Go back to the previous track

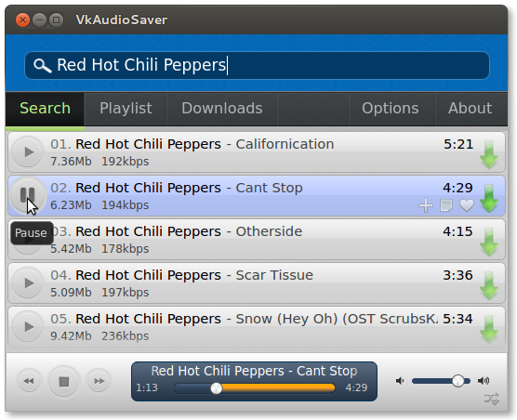29,381
